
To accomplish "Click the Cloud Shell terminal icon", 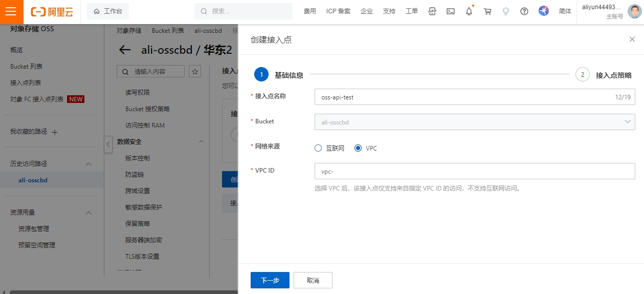I will pyautogui.click(x=451, y=11).
